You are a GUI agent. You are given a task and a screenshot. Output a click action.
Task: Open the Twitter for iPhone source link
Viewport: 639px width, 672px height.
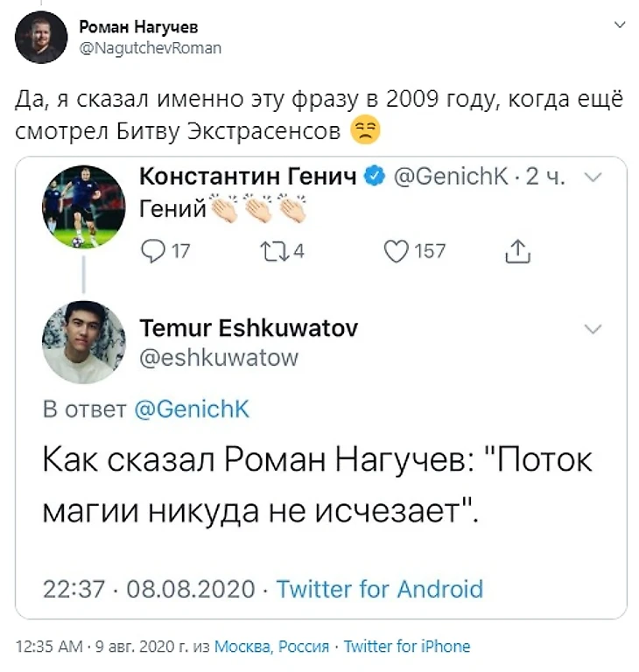click(x=407, y=647)
